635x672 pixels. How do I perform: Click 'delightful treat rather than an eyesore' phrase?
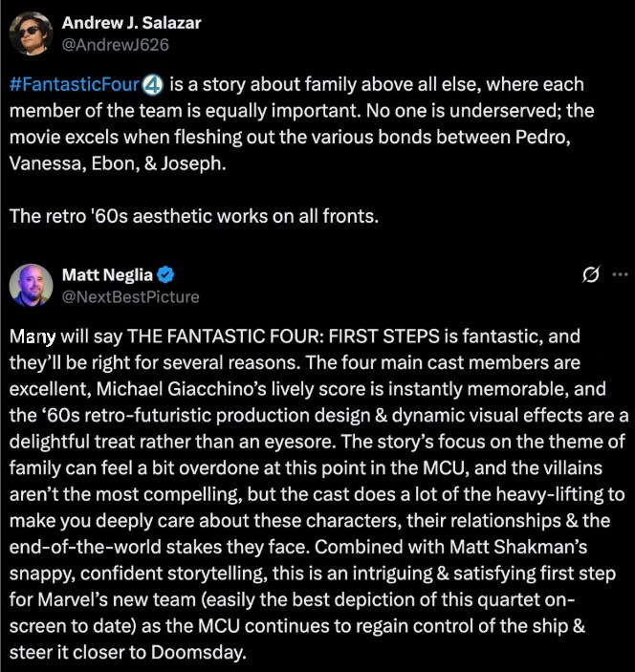pyautogui.click(x=171, y=442)
